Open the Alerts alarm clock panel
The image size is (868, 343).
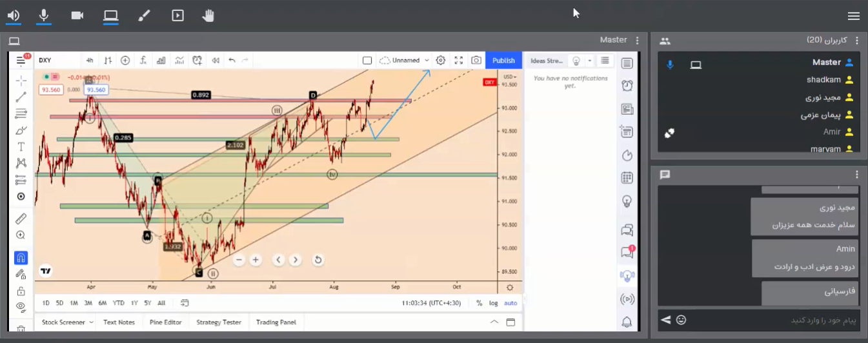tap(627, 86)
